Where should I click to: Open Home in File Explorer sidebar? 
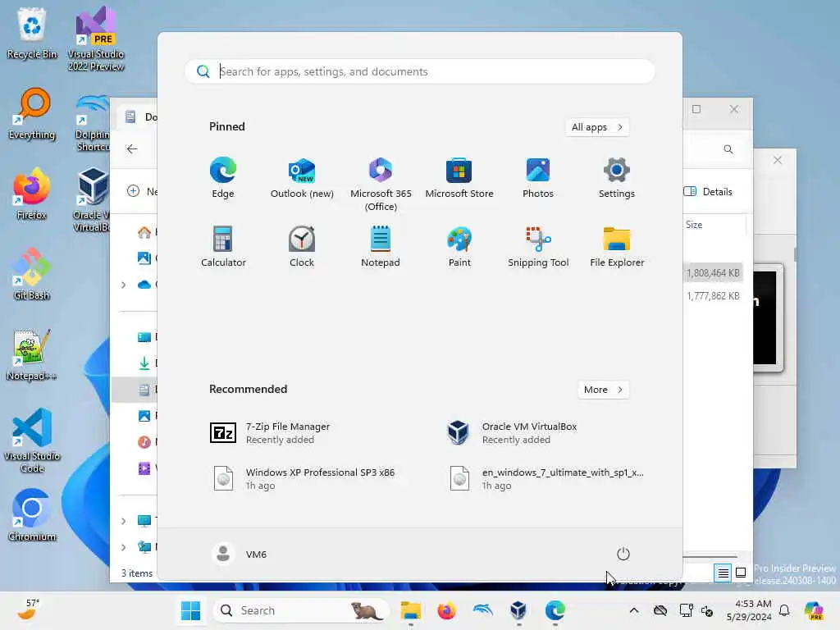pyautogui.click(x=144, y=232)
